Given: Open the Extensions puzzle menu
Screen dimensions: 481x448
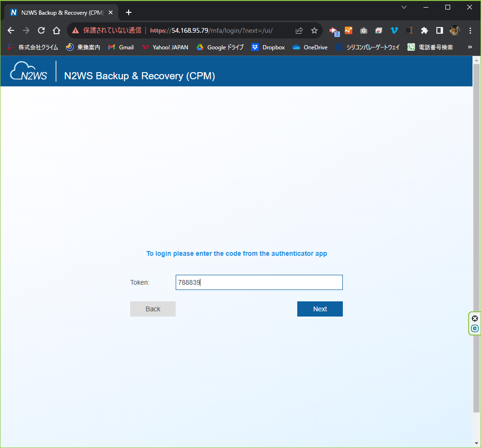Looking at the screenshot, I should coord(424,30).
